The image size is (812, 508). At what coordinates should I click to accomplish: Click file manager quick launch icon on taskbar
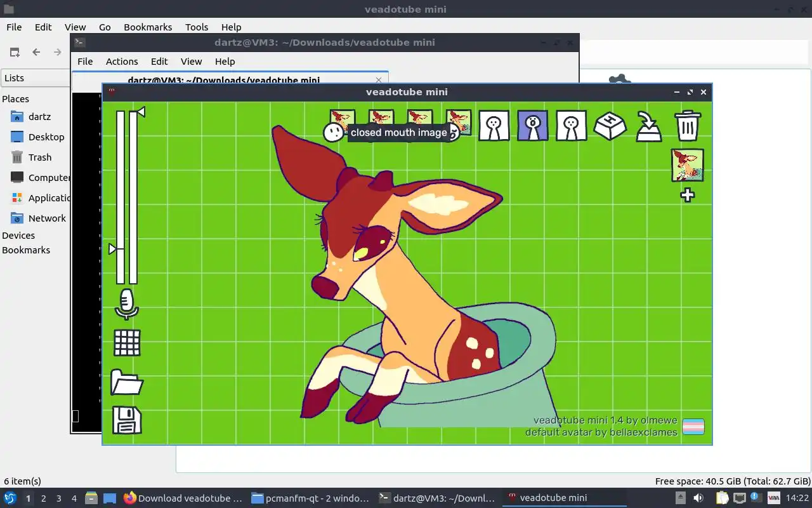coord(91,498)
